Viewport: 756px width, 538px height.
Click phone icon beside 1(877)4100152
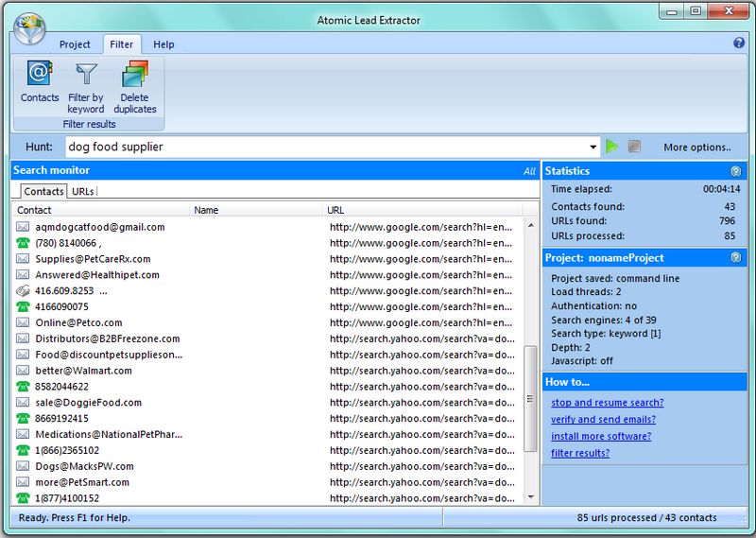pyautogui.click(x=23, y=498)
